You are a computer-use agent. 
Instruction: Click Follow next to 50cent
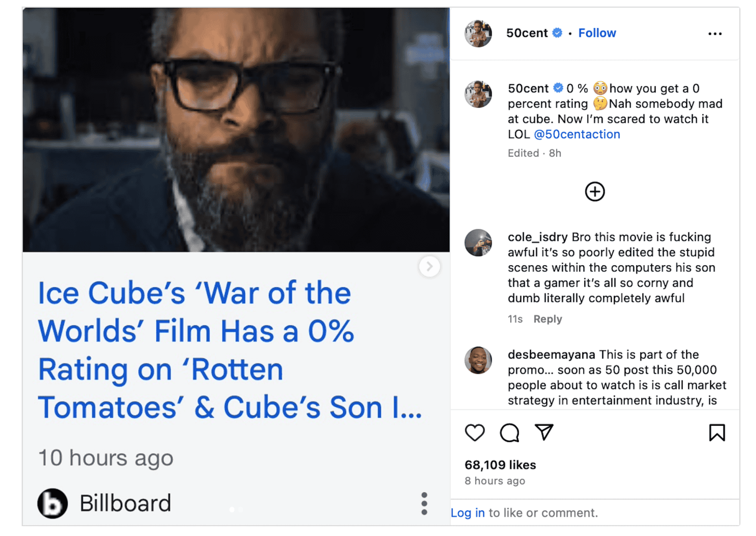597,33
